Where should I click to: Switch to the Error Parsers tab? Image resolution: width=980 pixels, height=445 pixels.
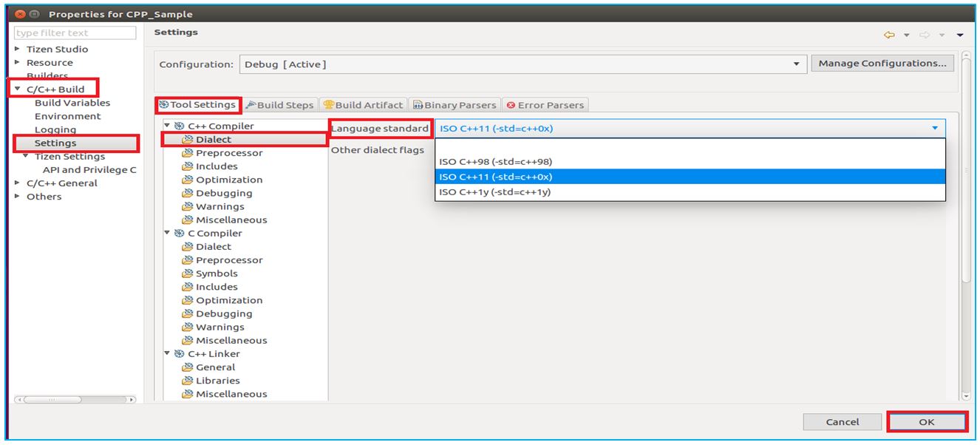[545, 105]
